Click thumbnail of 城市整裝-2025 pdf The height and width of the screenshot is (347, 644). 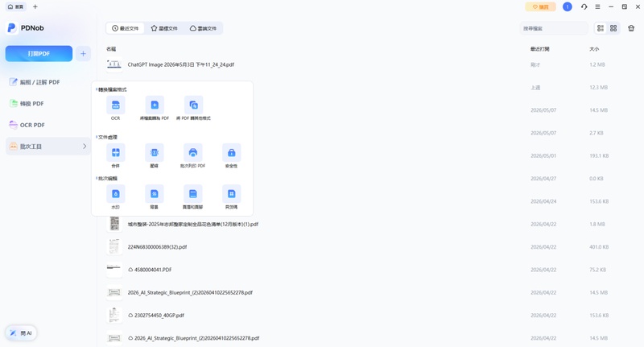pos(114,224)
